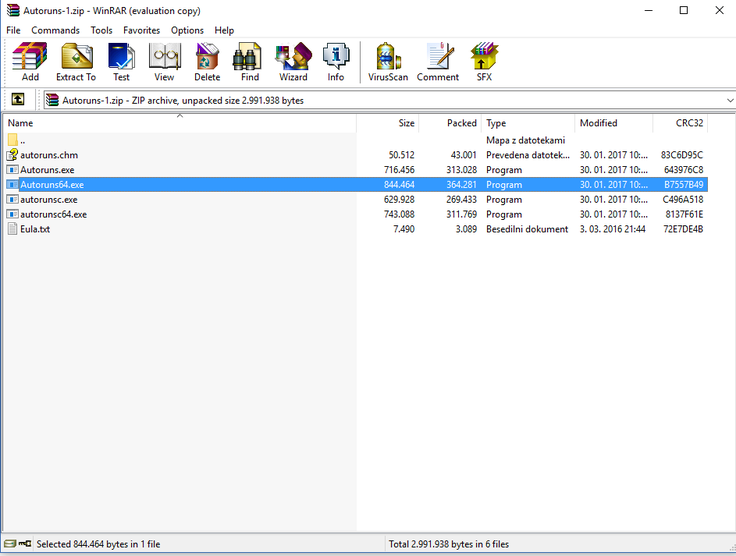Screen dimensions: 736x556
Task: Click the drive icon in status bar
Action: pos(10,543)
